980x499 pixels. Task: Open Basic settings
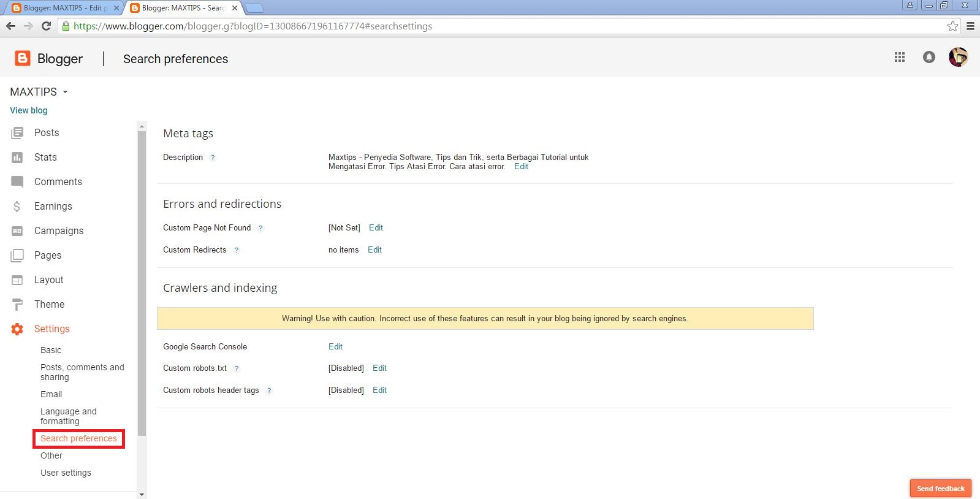click(x=51, y=350)
